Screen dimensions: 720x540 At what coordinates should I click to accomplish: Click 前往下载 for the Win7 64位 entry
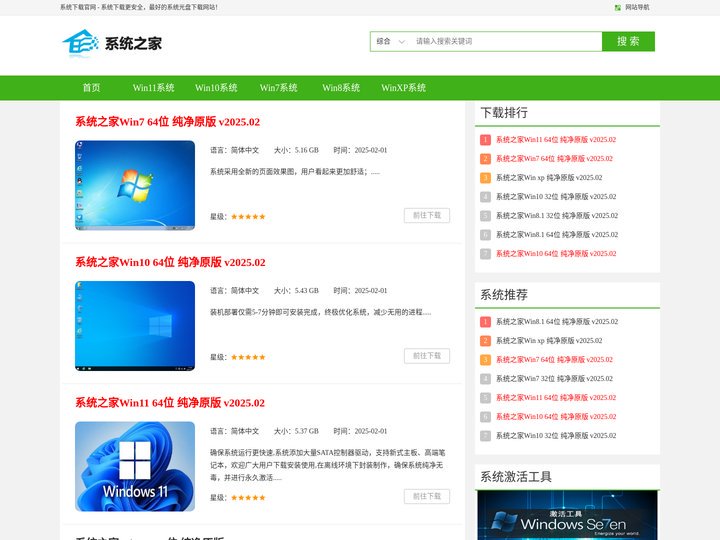pos(427,215)
